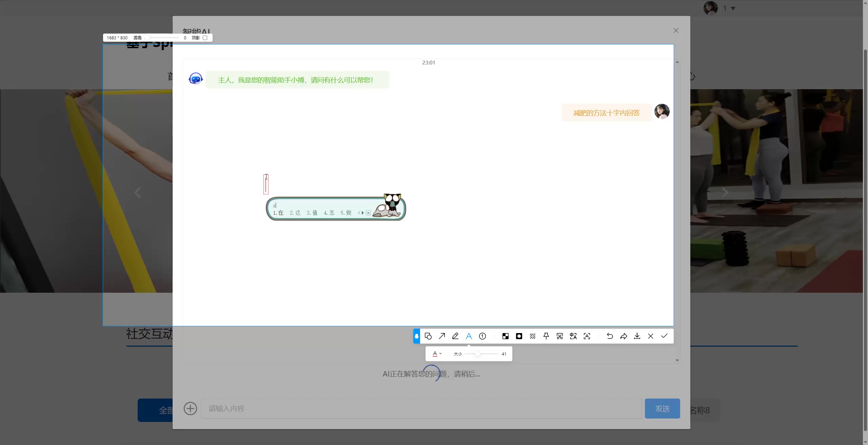Click the translate text icon
The image size is (868, 445).
tap(573, 336)
